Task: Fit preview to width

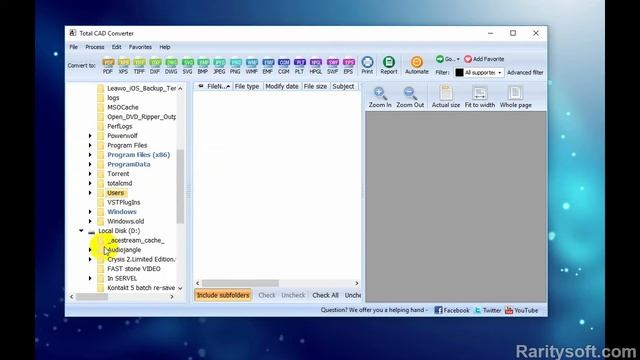Action: point(480,98)
